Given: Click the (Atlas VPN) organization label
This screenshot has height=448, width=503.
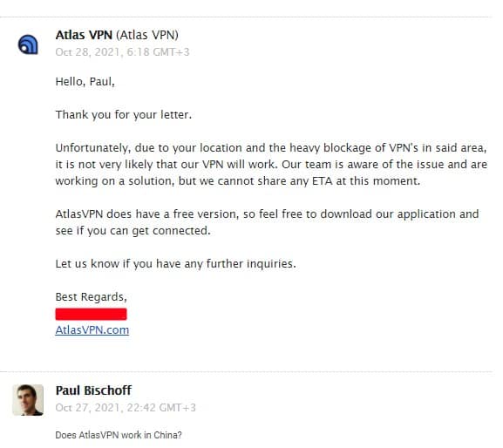Looking at the screenshot, I should 147,35.
